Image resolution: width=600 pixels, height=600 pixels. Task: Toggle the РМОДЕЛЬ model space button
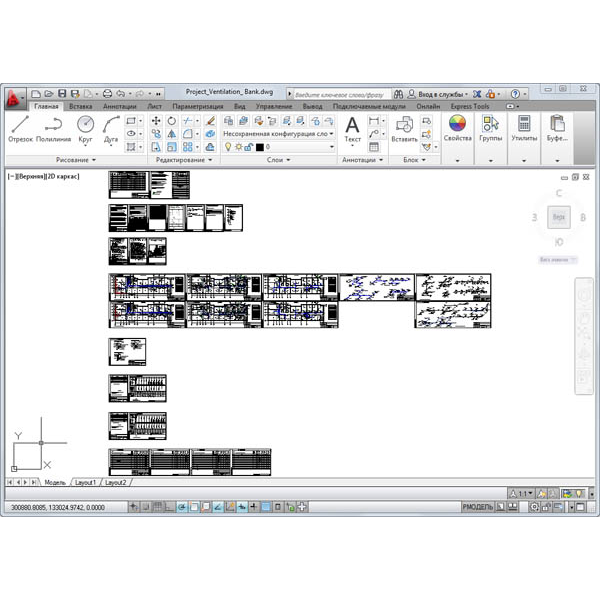tap(478, 507)
